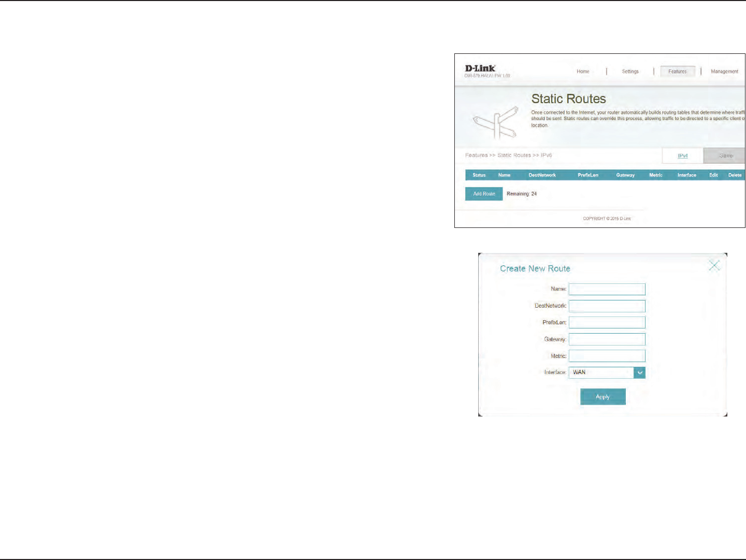Switch to the IPv4 static routes link
This screenshot has height=560, width=746.
click(x=683, y=155)
